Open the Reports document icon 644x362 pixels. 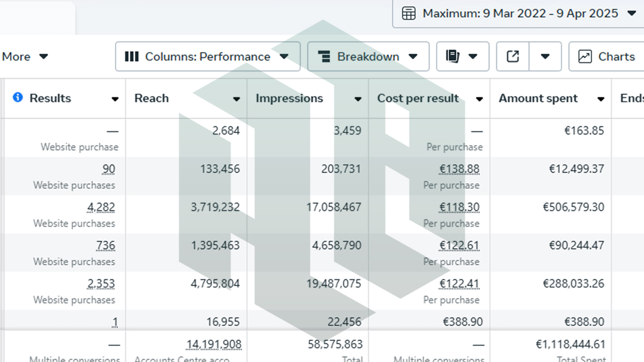click(x=452, y=56)
